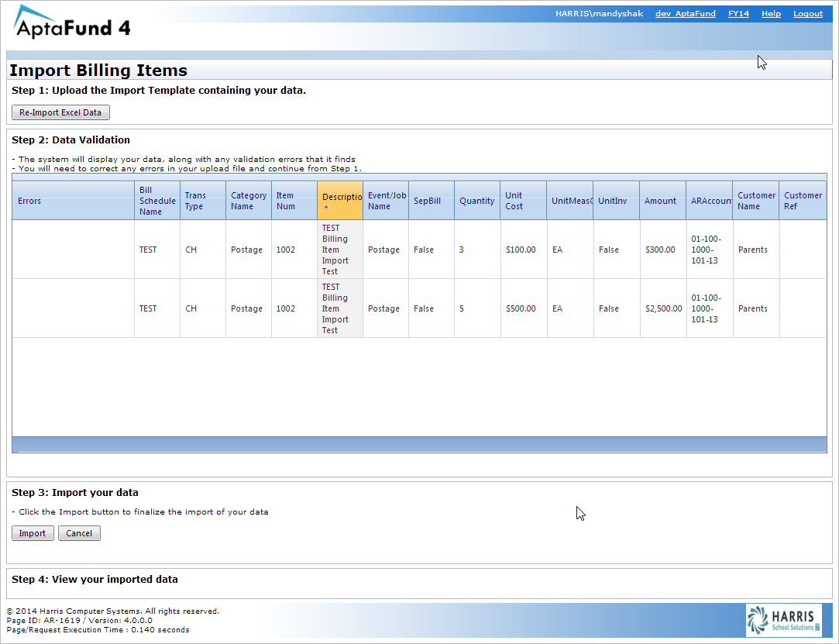Screen dimensions: 839x644
Task: Click the Re-Import Excel Data button
Action: tap(60, 112)
